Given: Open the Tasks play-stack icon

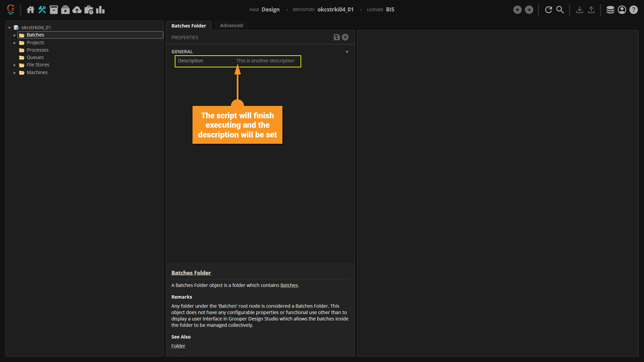Looking at the screenshot, I should click(x=65, y=10).
